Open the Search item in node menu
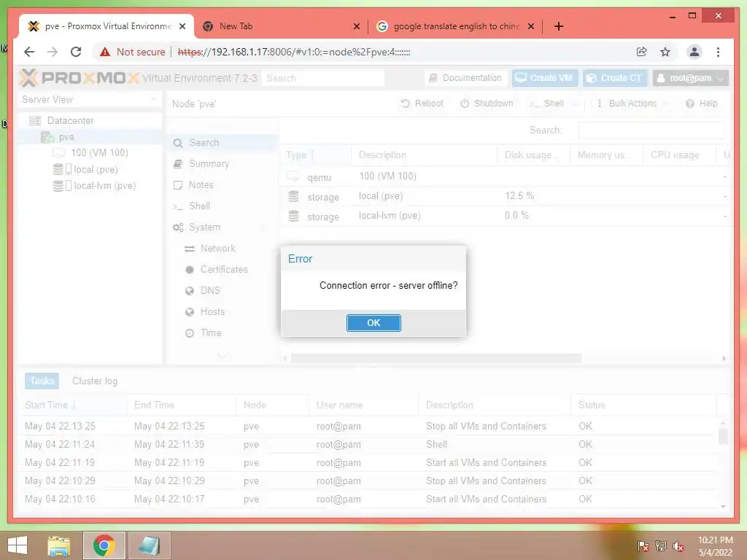The width and height of the screenshot is (747, 560). (222, 143)
